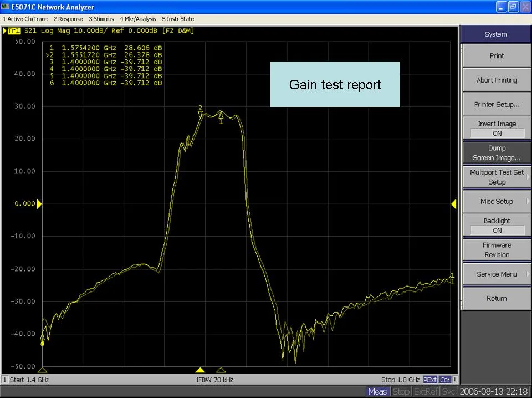Viewport: 532px width, 399px height.
Task: Click the Gain test report text box
Action: [335, 84]
